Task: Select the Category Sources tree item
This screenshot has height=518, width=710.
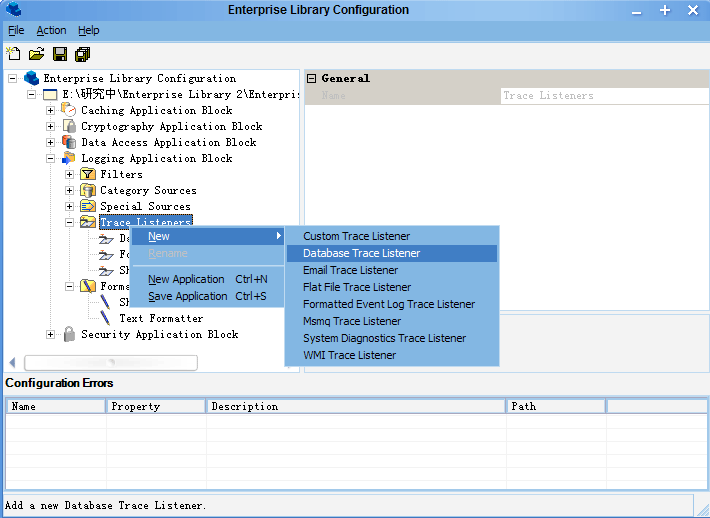Action: tap(149, 190)
